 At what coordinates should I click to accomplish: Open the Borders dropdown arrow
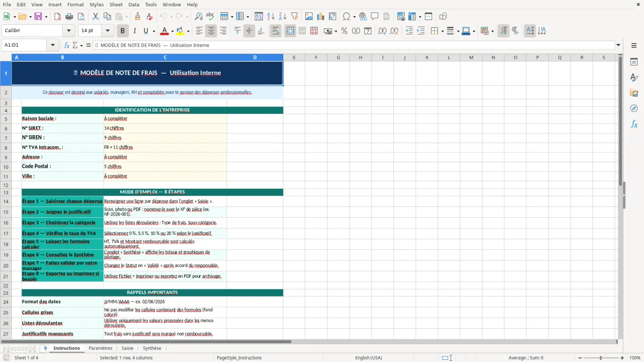(x=442, y=31)
